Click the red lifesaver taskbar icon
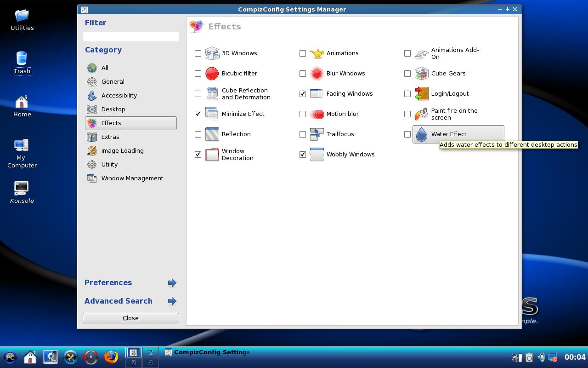Image resolution: width=588 pixels, height=368 pixels. pyautogui.click(x=91, y=357)
